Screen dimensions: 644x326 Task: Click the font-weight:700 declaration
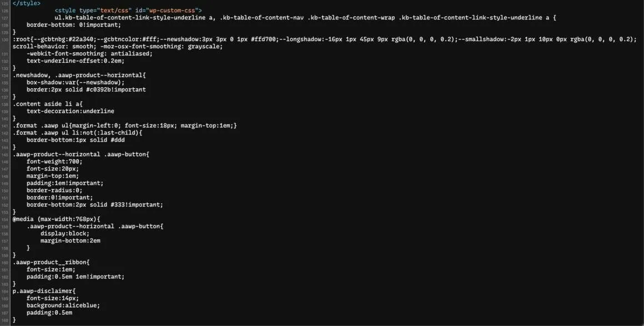pyautogui.click(x=54, y=162)
